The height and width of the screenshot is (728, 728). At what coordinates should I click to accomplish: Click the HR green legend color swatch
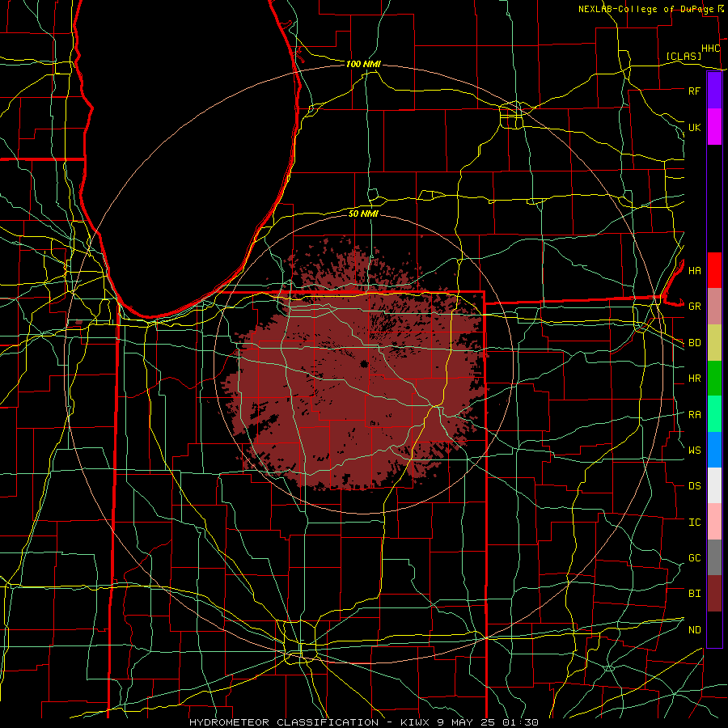coord(714,379)
